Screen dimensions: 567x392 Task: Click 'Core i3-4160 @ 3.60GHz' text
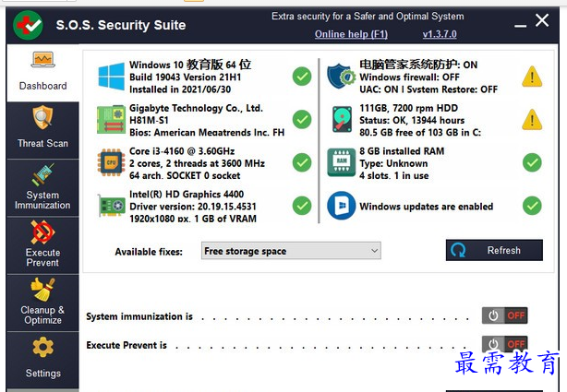coord(182,151)
